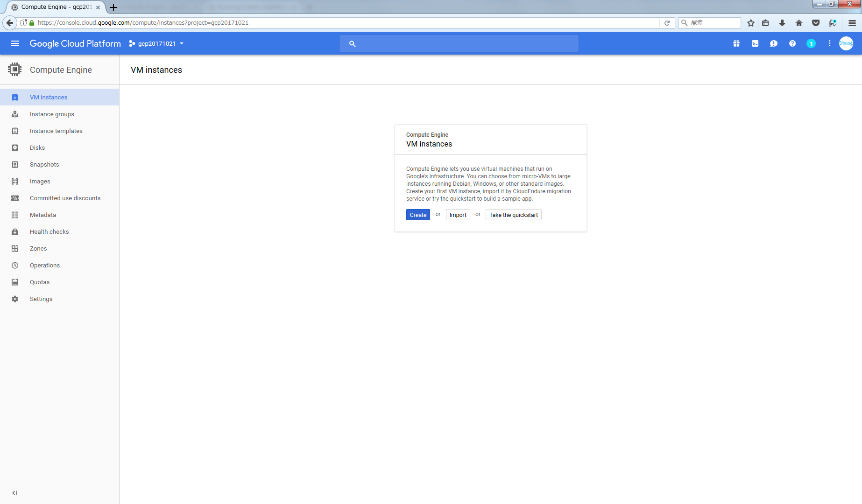
Task: Go to browser home page icon
Action: 799,22
